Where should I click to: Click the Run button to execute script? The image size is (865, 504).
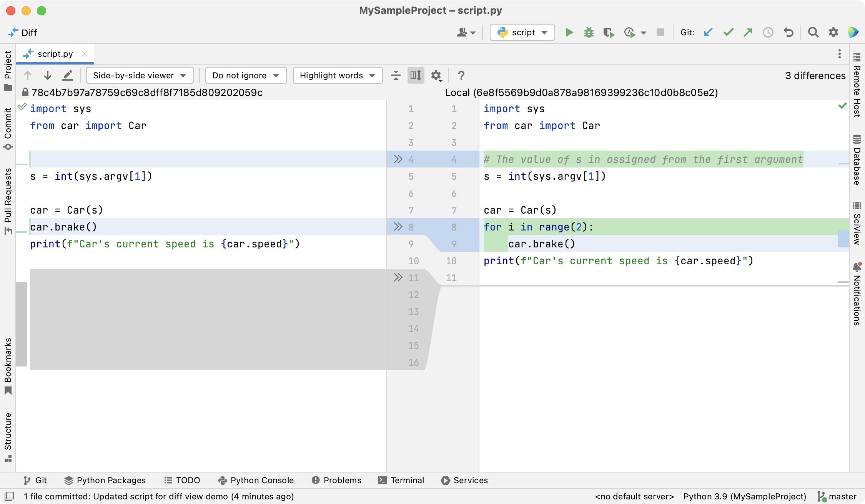pyautogui.click(x=569, y=33)
